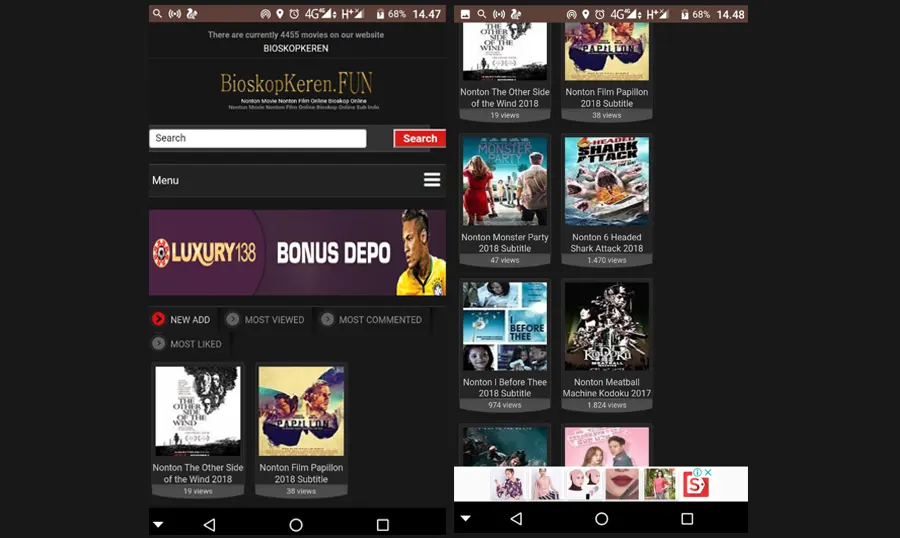Tap the Back navigation button on right screen
Image resolution: width=900 pixels, height=538 pixels.
click(516, 518)
